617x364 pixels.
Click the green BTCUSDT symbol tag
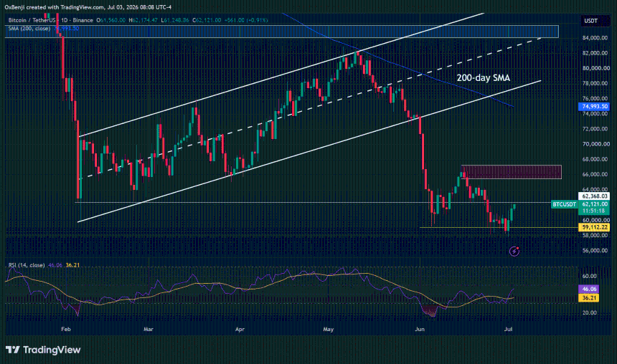point(565,204)
